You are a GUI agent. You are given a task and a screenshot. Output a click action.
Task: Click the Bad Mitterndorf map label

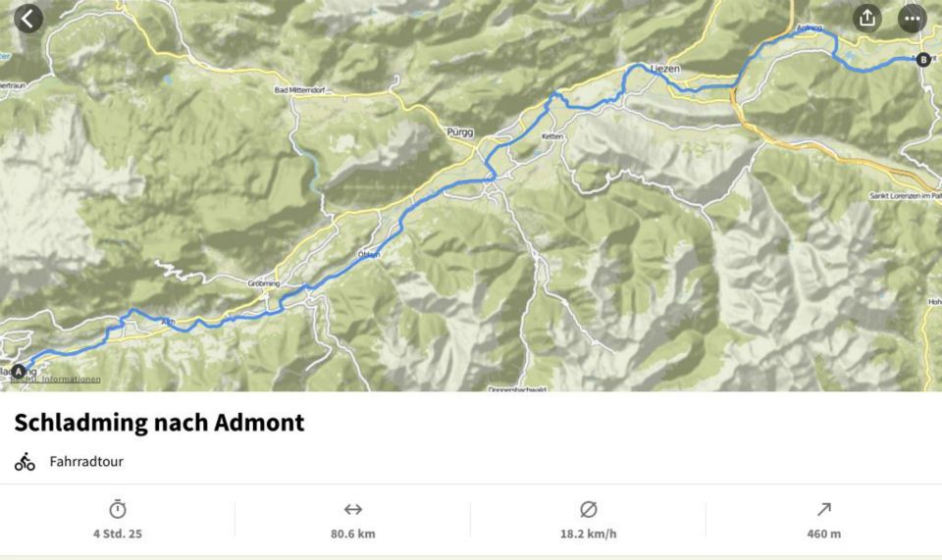300,90
